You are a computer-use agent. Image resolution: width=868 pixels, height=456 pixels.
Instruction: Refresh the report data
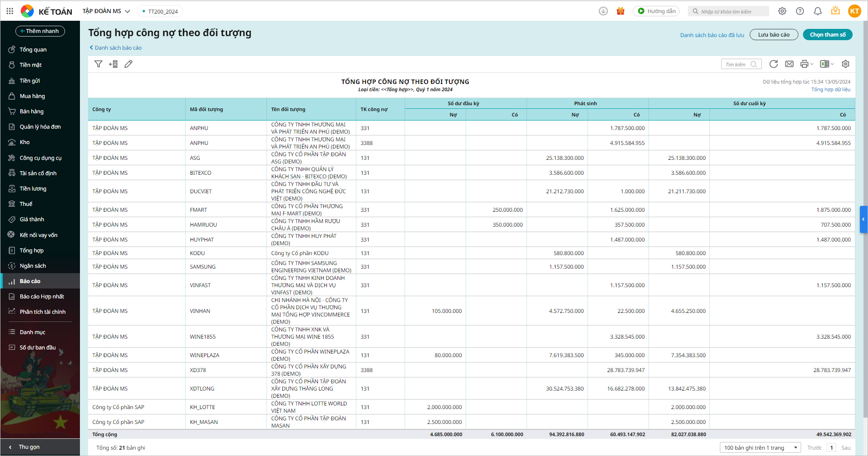774,64
